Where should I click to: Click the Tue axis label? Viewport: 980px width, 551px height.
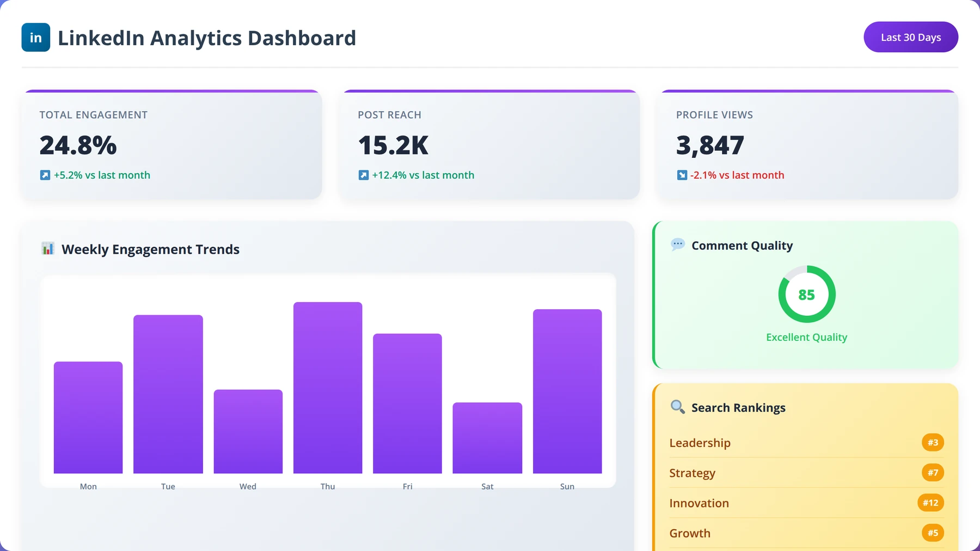168,486
